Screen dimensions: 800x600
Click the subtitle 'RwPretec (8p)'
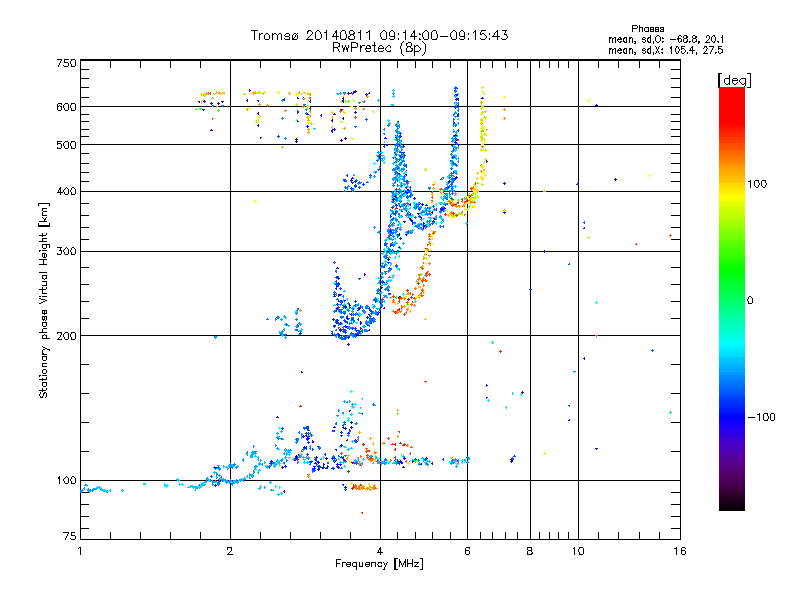click(379, 48)
